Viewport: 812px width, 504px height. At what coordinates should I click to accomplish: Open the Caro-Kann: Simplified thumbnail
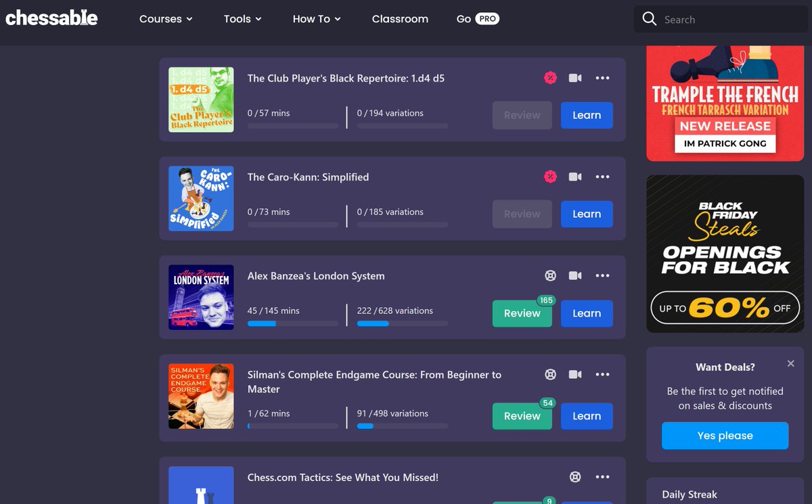coord(201,198)
